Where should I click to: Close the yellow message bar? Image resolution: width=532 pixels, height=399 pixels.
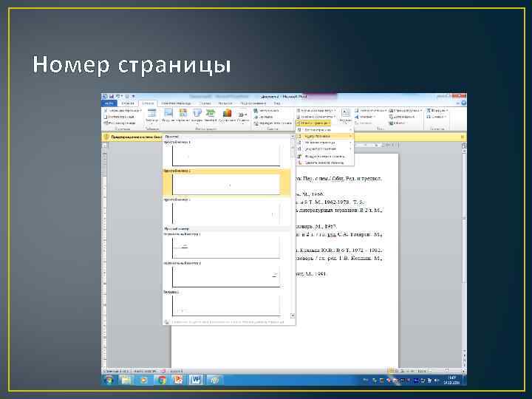tap(462, 137)
